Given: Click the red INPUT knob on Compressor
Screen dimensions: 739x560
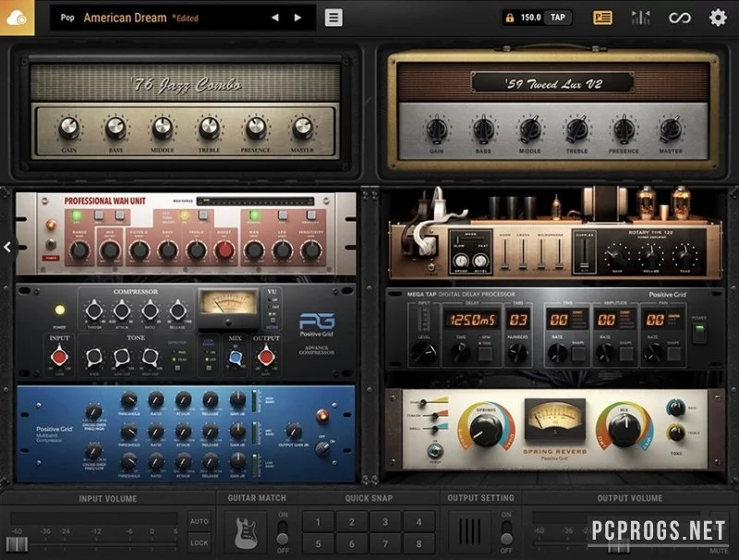Looking at the screenshot, I should click(x=59, y=357).
